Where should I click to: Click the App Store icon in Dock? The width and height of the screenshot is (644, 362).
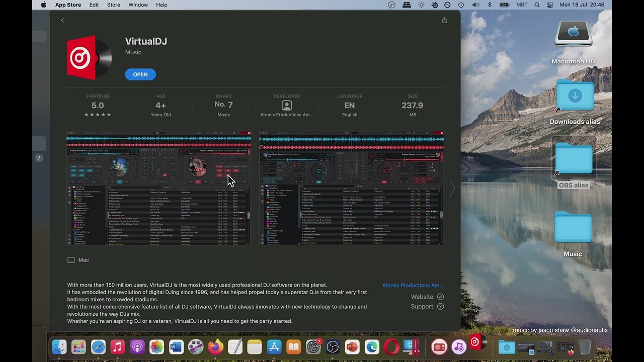click(x=274, y=346)
